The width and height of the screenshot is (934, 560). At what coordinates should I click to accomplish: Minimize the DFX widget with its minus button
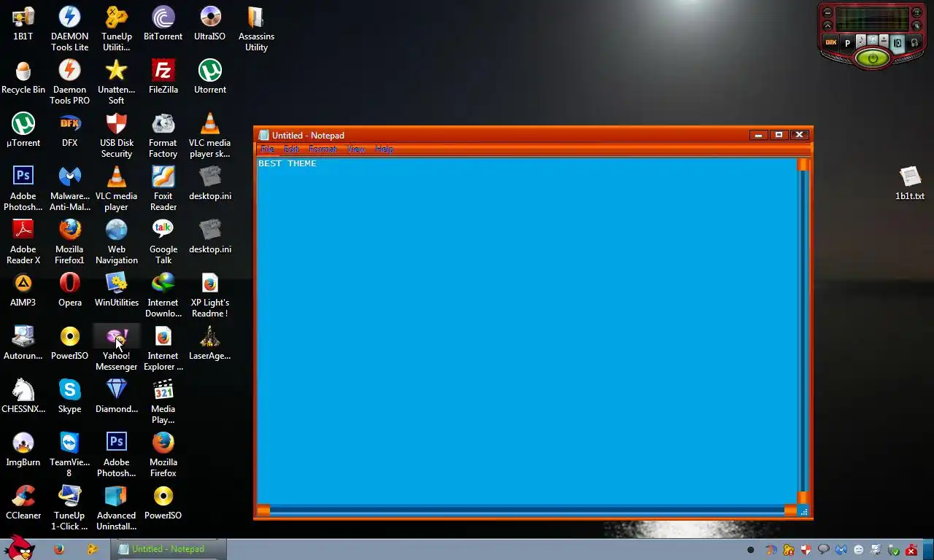pyautogui.click(x=827, y=12)
